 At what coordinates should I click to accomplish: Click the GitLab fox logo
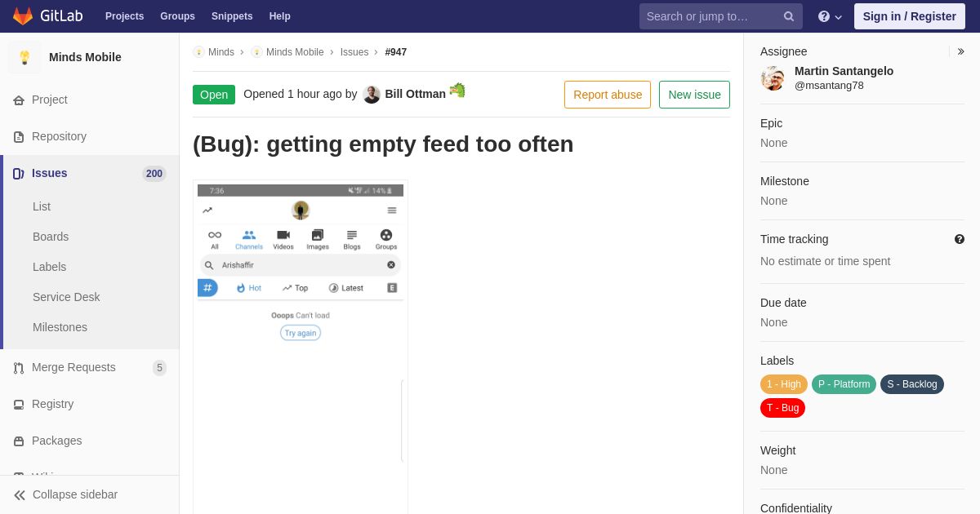tap(23, 16)
